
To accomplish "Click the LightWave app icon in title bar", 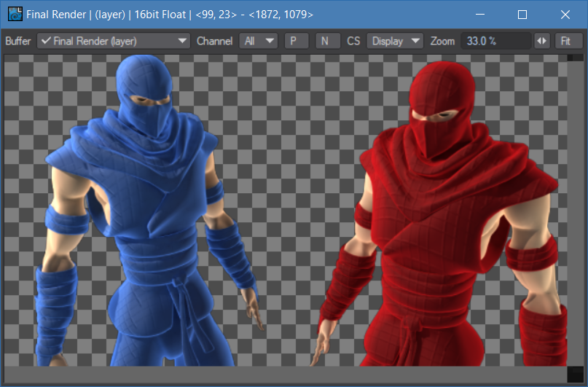I will (15, 14).
